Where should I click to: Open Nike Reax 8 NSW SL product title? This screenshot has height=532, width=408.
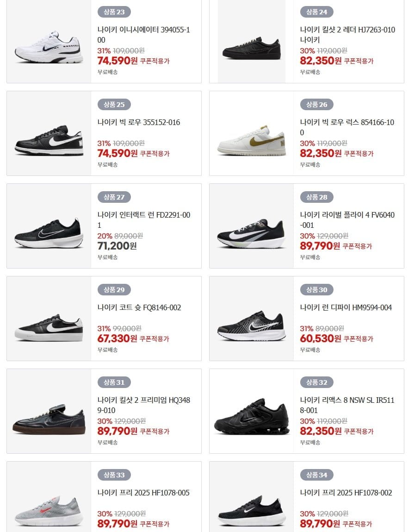(x=347, y=405)
